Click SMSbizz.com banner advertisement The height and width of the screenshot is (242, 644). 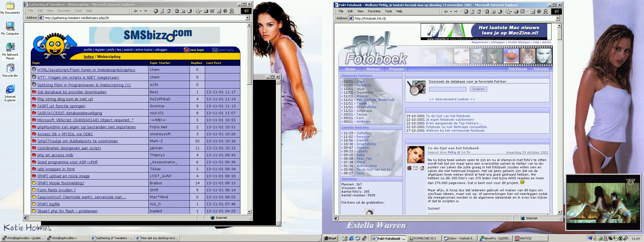(155, 35)
